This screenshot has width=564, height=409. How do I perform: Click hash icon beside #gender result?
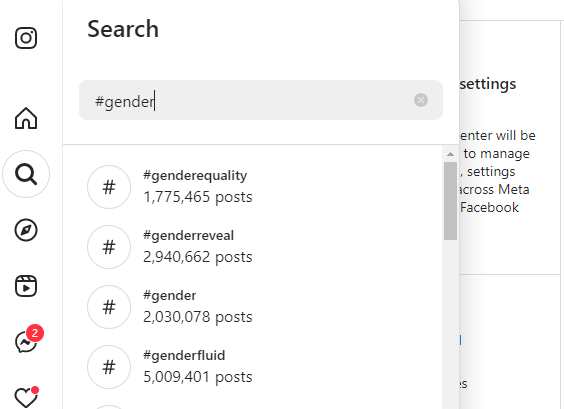coord(109,307)
